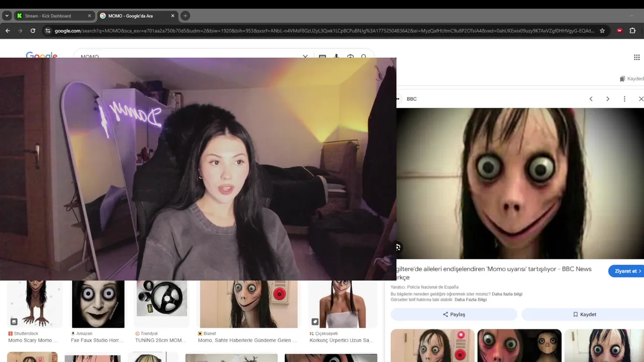Open the BBC News Momo article title
644x362 pixels.
(494, 273)
